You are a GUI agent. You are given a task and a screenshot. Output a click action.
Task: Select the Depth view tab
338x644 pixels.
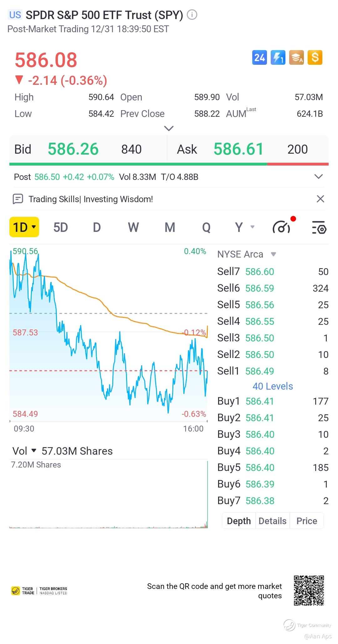click(x=239, y=521)
